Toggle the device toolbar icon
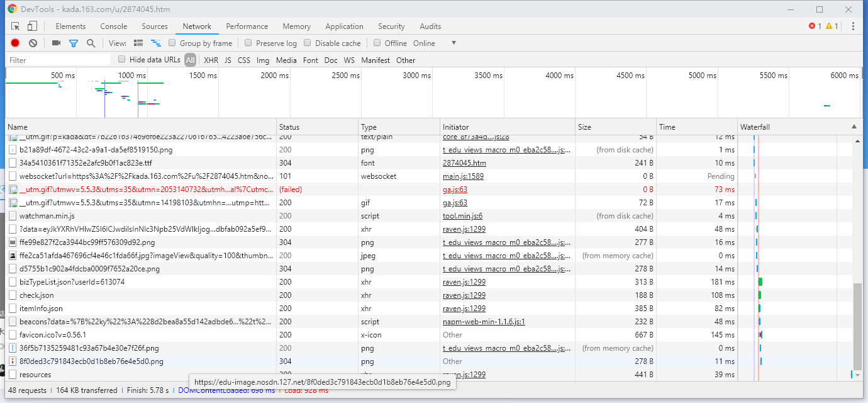This screenshot has width=868, height=403. click(x=32, y=26)
